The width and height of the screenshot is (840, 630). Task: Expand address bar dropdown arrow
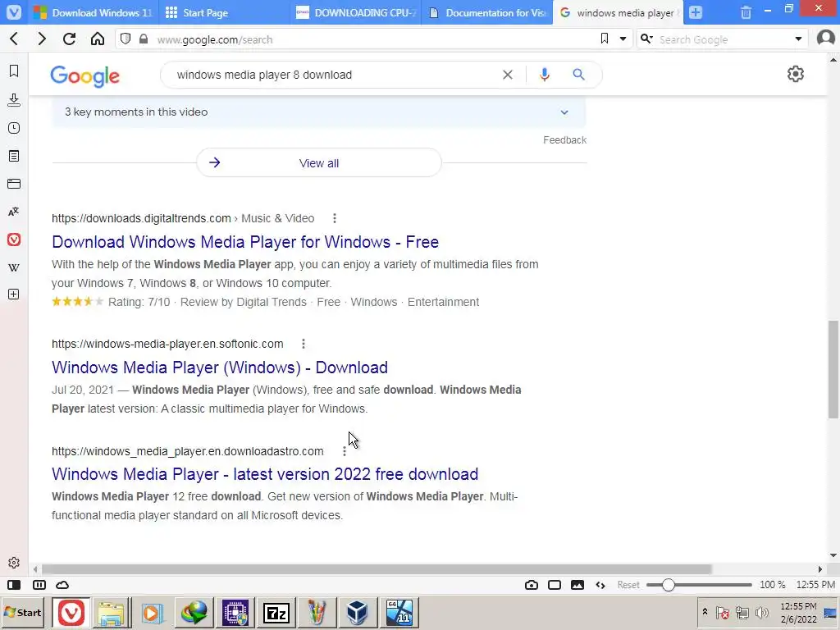[x=623, y=39]
